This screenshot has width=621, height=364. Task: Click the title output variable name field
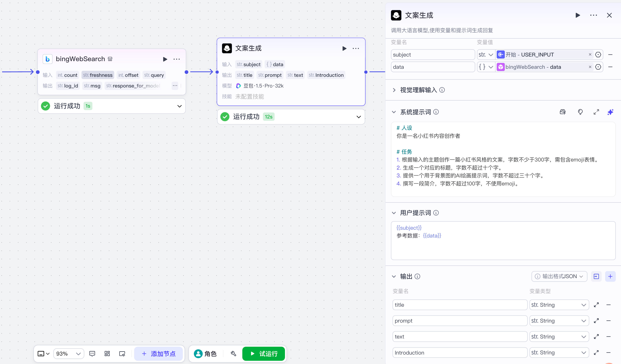[x=460, y=305]
